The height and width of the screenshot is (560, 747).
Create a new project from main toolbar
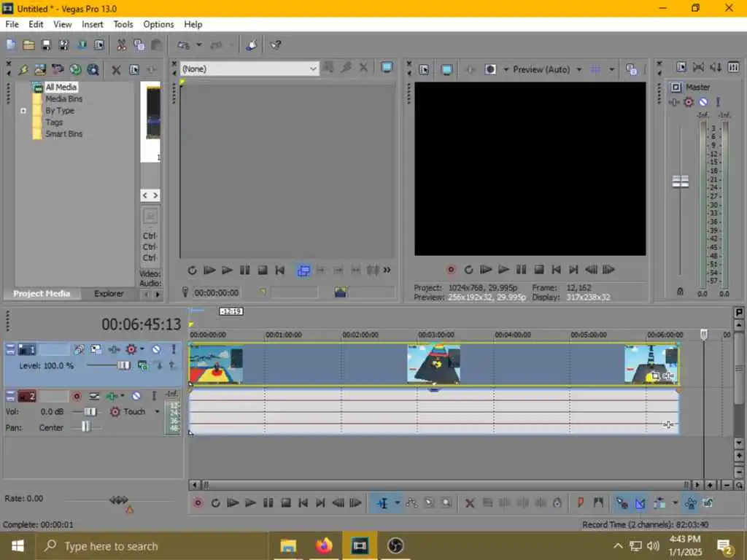point(11,45)
